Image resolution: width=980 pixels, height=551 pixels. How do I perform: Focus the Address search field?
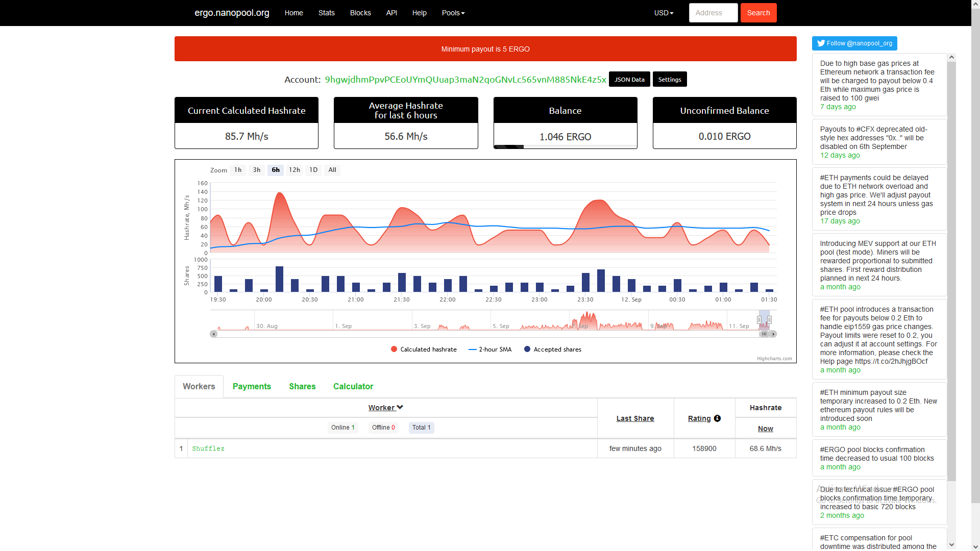click(713, 13)
